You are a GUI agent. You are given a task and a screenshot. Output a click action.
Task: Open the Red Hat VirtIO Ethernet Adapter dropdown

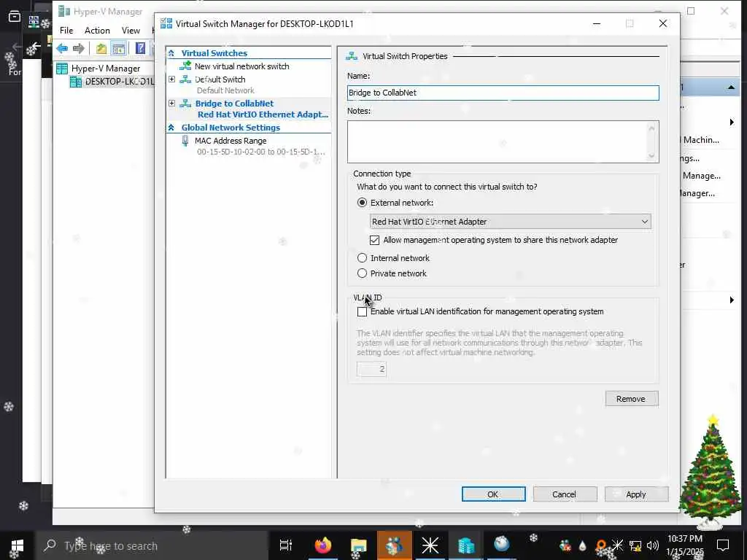point(510,222)
